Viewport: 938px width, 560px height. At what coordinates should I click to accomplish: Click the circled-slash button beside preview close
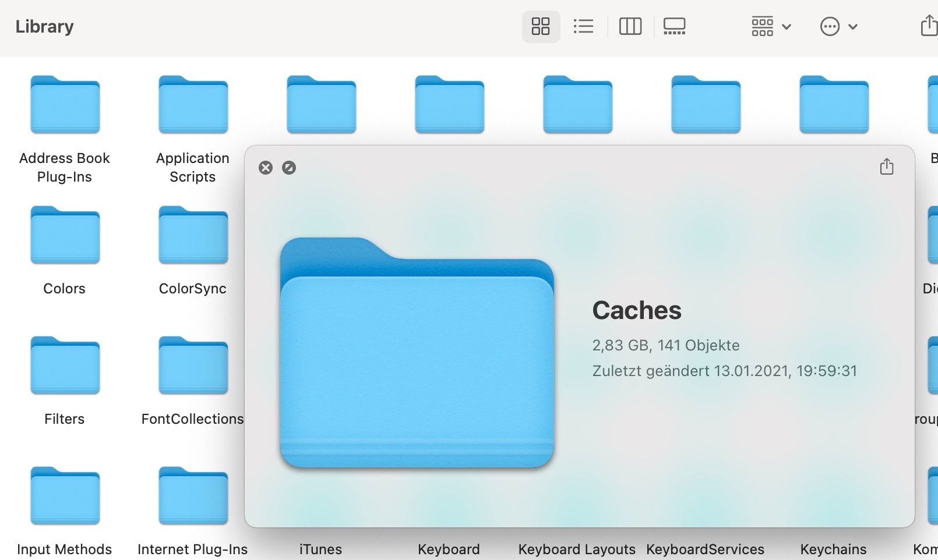tap(289, 168)
